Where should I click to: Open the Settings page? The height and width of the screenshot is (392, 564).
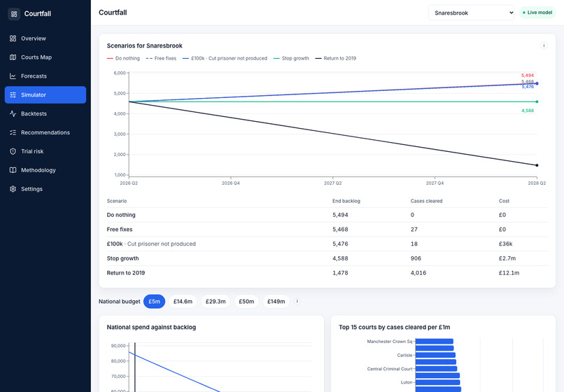(x=45, y=189)
